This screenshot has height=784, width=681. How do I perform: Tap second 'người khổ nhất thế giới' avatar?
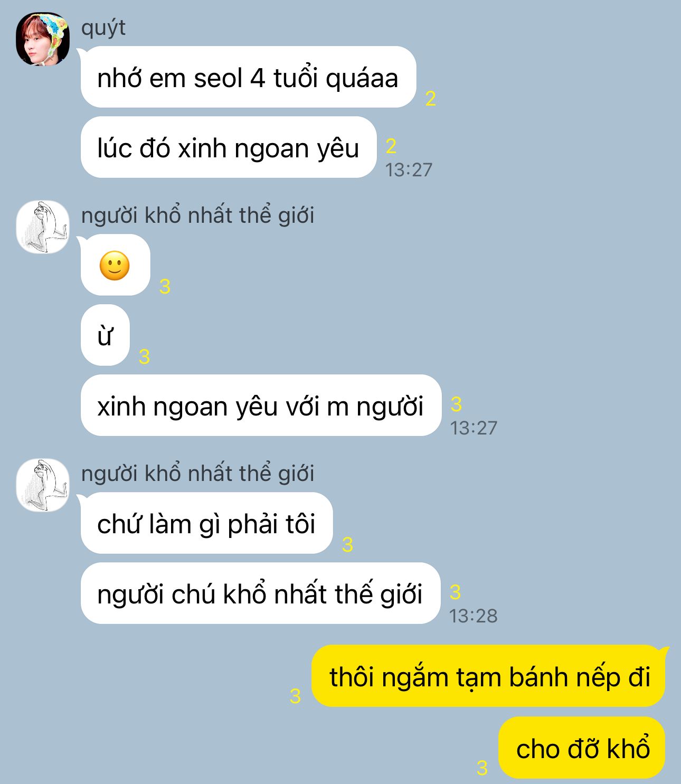[x=43, y=485]
